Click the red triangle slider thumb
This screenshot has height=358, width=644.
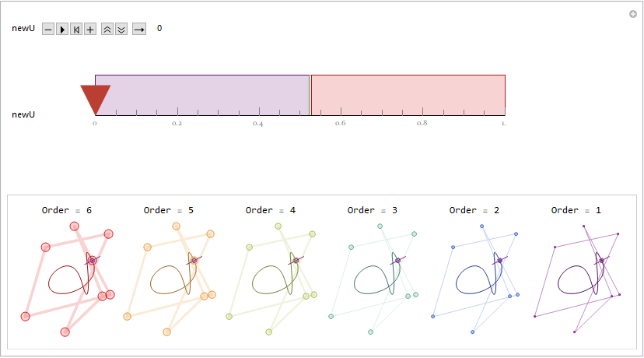[x=96, y=100]
